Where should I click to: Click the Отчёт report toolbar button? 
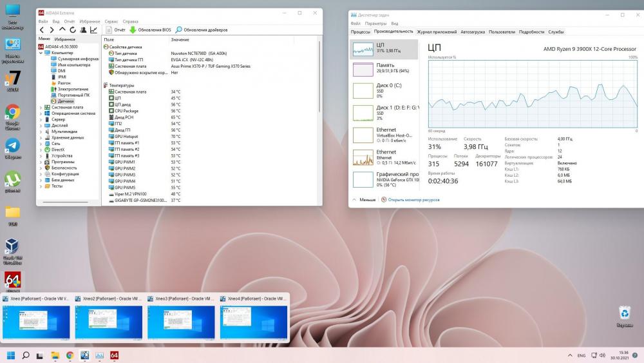(116, 30)
